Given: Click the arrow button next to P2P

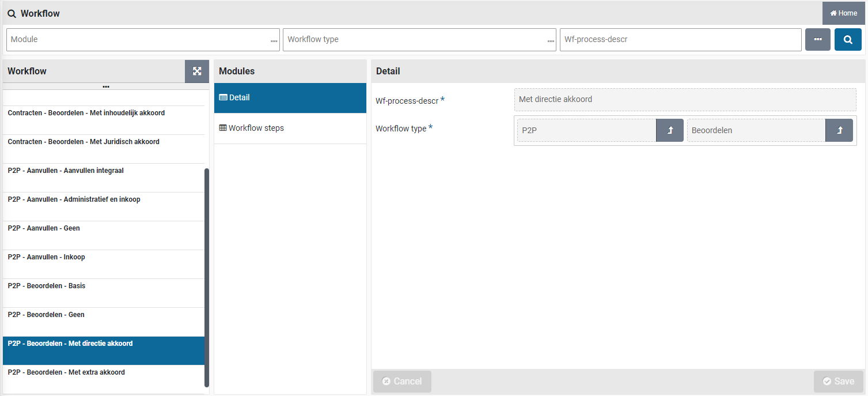Looking at the screenshot, I should coord(669,130).
